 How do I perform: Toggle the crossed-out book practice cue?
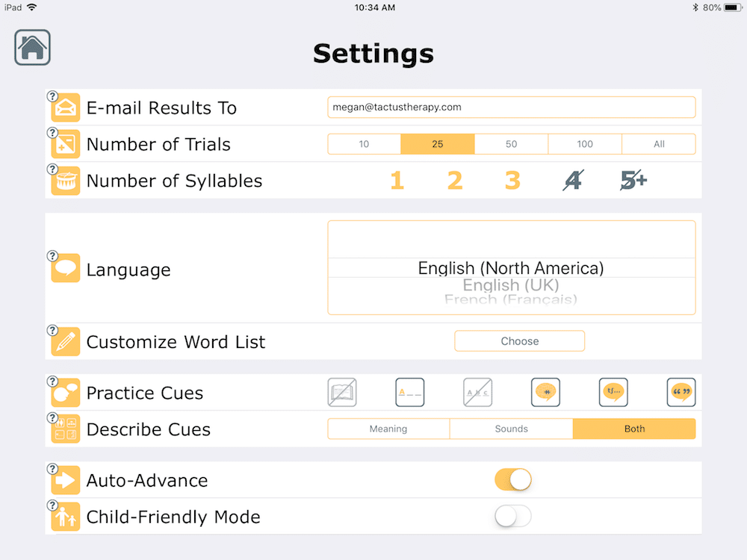(342, 393)
